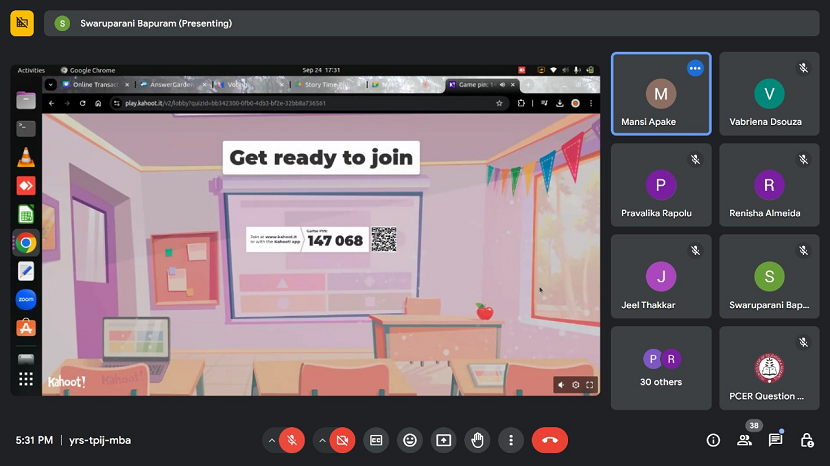
Task: Open the three-dot more options menu
Action: pos(511,440)
